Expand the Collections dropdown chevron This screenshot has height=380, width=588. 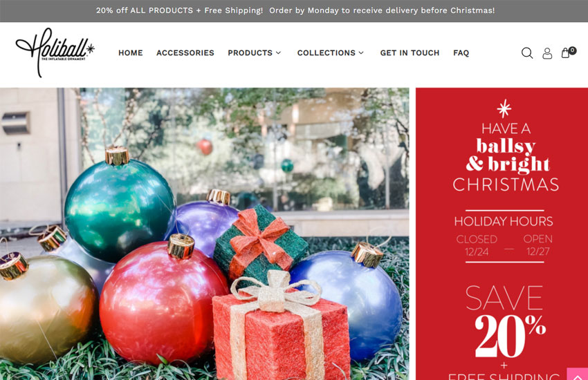pos(361,53)
